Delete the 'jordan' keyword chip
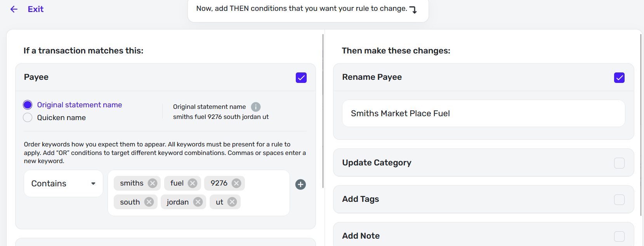This screenshot has height=246, width=644. pyautogui.click(x=198, y=202)
